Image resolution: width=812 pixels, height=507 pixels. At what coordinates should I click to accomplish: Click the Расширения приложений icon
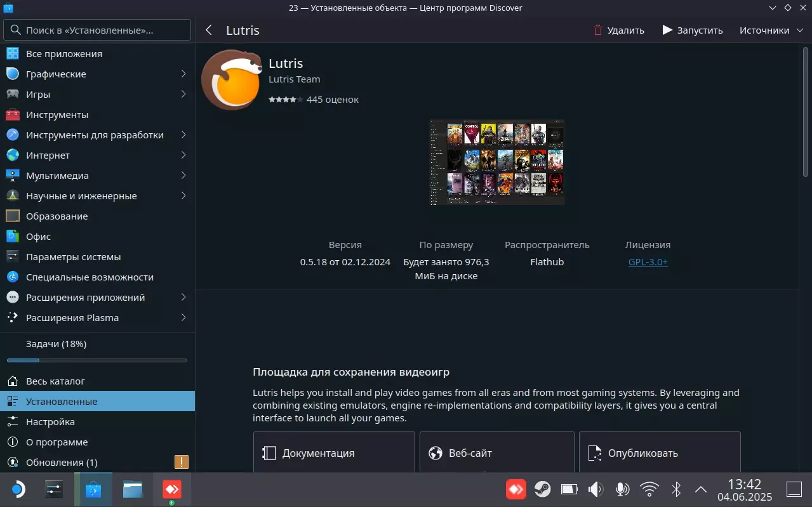pos(13,298)
